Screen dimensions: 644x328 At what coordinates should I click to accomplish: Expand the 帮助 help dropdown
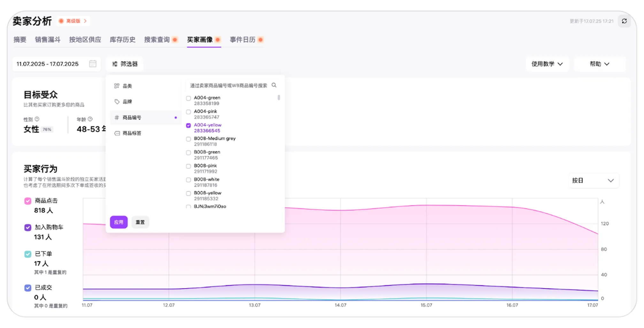pyautogui.click(x=599, y=64)
